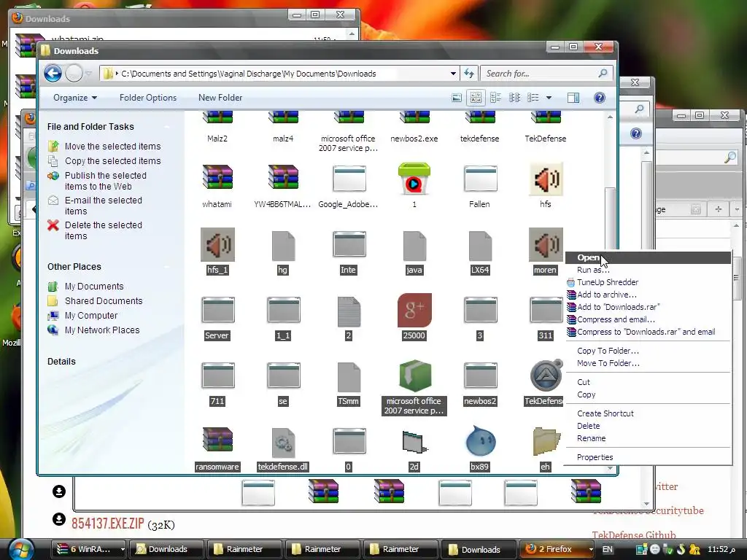Select the java file icon
The width and height of the screenshot is (747, 560).
[x=414, y=246]
